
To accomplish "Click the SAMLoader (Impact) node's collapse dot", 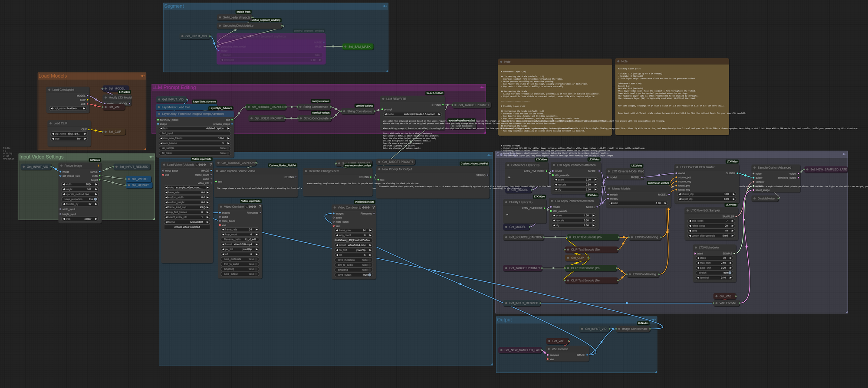I will [220, 18].
